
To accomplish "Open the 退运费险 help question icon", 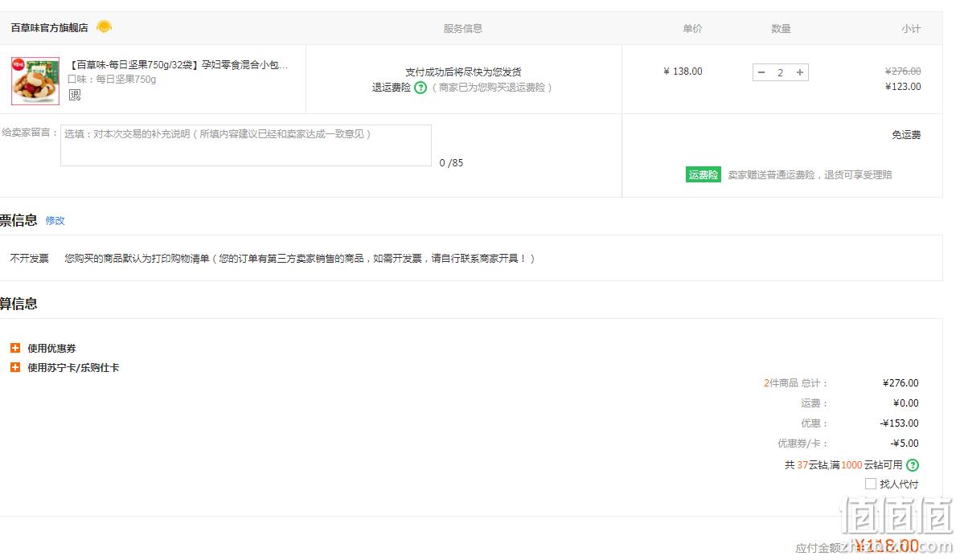I will (x=420, y=88).
